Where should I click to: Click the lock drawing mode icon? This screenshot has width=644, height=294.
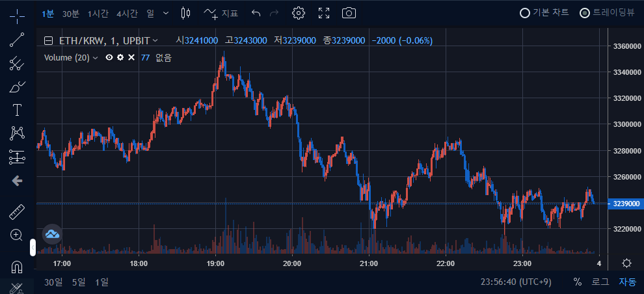click(17, 288)
